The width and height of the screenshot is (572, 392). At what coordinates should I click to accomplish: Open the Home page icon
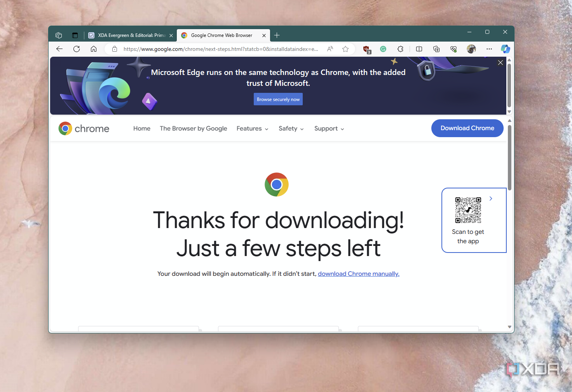pyautogui.click(x=94, y=49)
